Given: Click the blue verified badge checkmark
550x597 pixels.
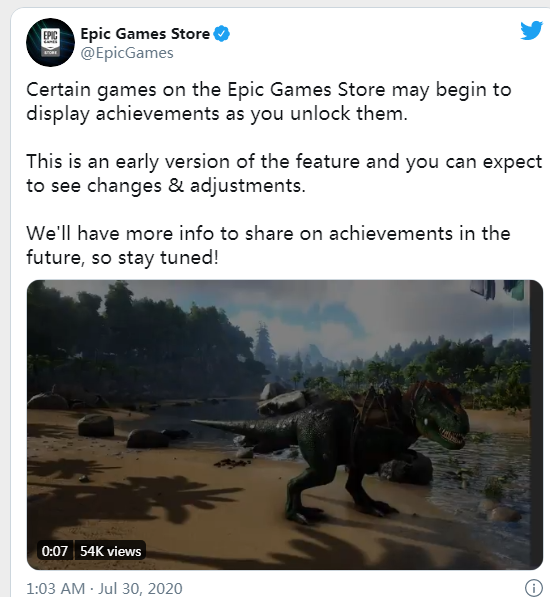Looking at the screenshot, I should point(222,34).
